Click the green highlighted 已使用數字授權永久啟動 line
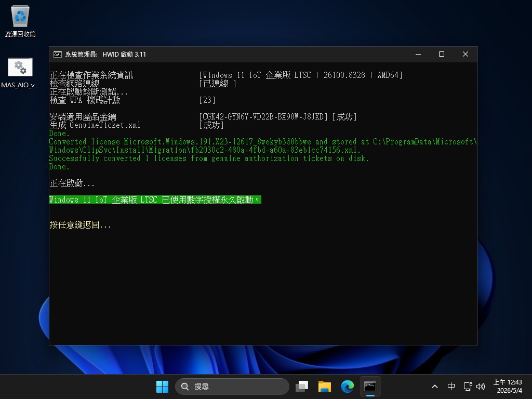Image resolution: width=532 pixels, height=399 pixels. (155, 200)
